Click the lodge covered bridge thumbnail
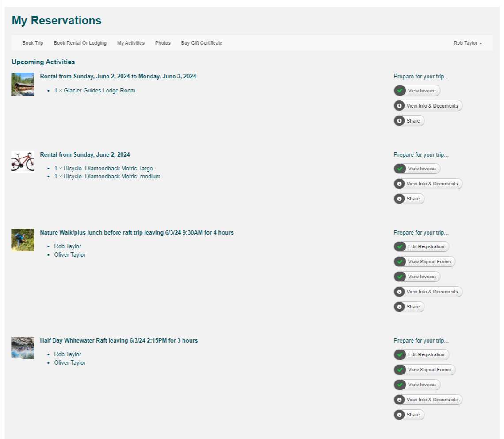504x439 pixels. tap(23, 84)
